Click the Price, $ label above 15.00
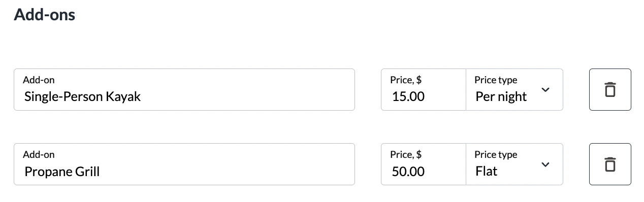This screenshot has height=202, width=644. [x=406, y=80]
